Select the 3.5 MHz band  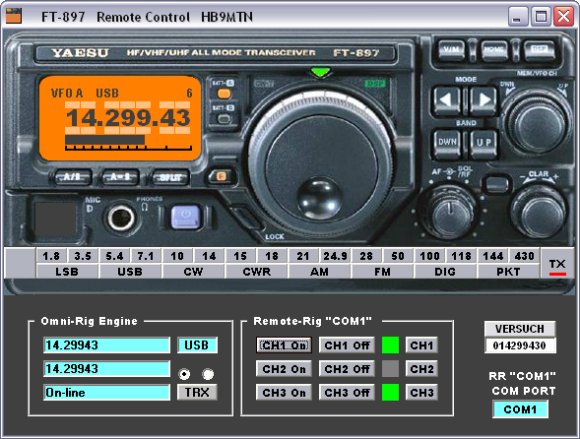(83, 256)
